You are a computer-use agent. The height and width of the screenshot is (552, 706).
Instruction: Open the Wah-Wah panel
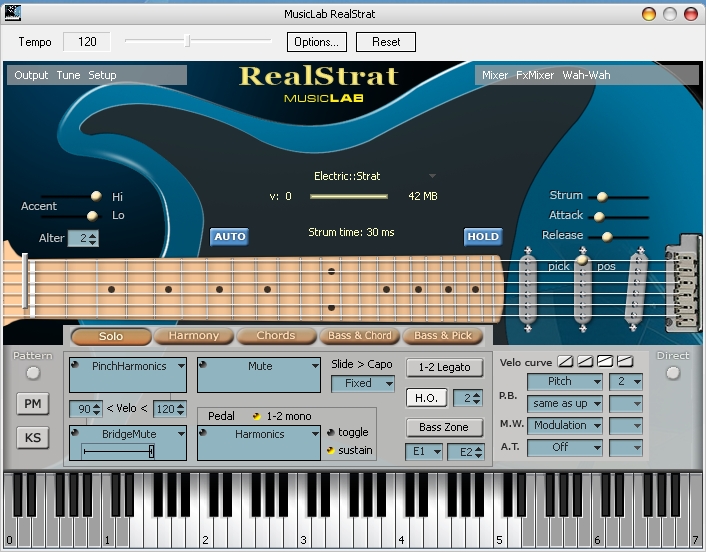coord(586,75)
